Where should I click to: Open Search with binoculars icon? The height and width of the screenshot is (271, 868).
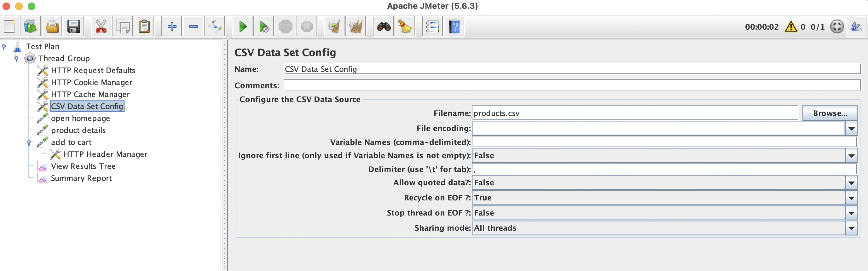(x=384, y=26)
